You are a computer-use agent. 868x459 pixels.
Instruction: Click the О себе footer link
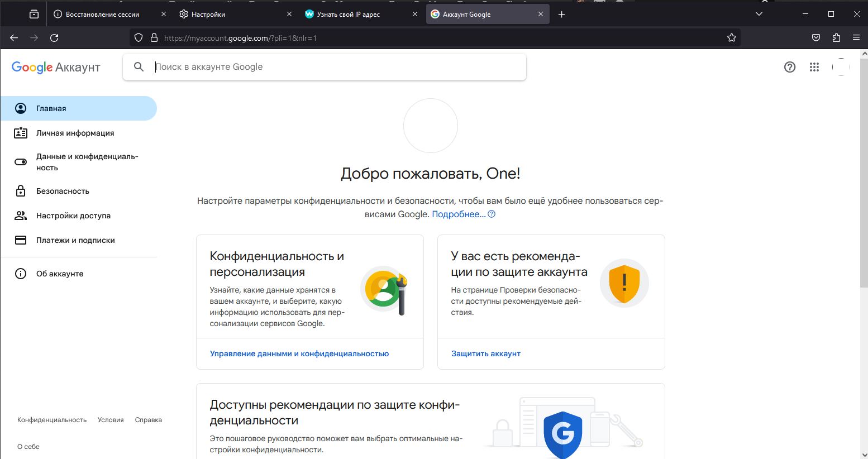click(x=28, y=447)
